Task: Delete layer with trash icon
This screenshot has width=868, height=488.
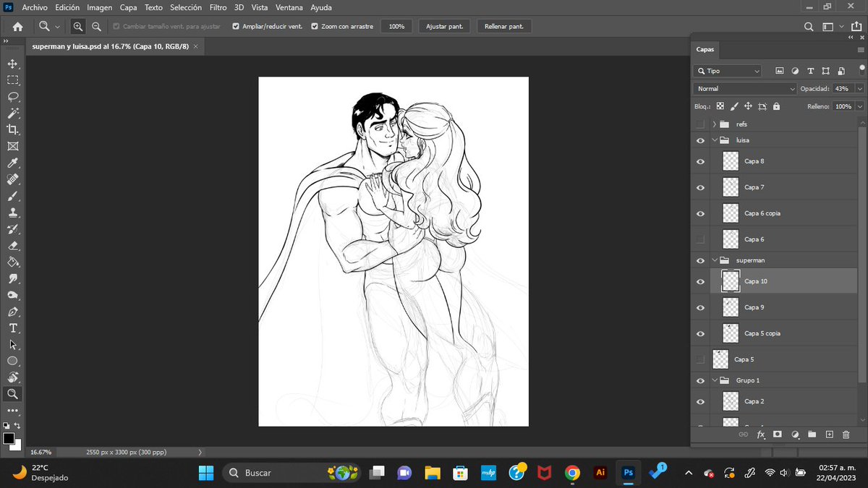Action: (846, 435)
